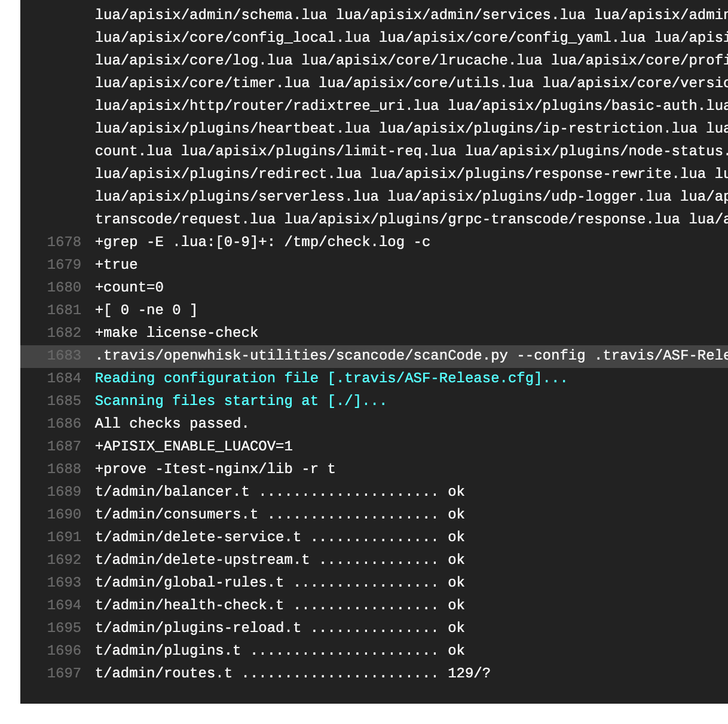
Task: Select t/admin/plugins-reload.t result line
Action: click(280, 628)
